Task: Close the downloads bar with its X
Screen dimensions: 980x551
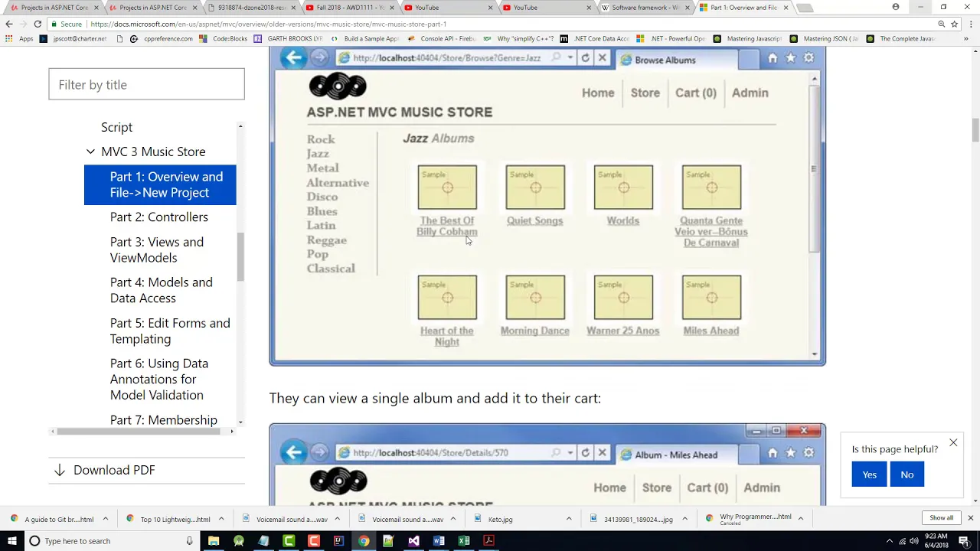Action: tap(970, 518)
